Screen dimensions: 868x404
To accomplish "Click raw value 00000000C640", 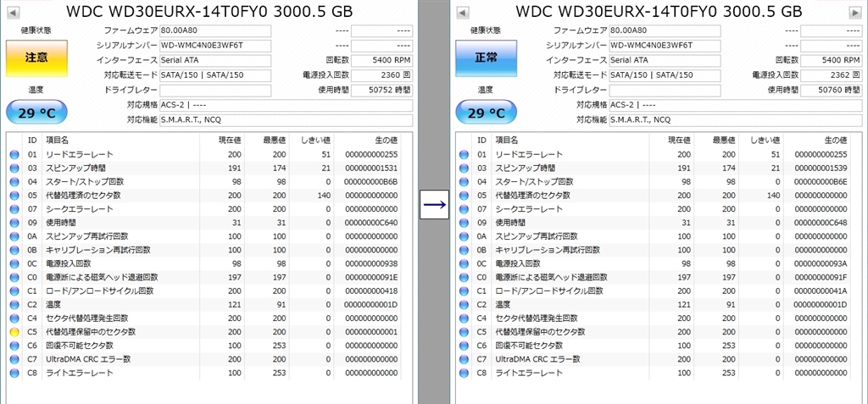I will [x=371, y=223].
